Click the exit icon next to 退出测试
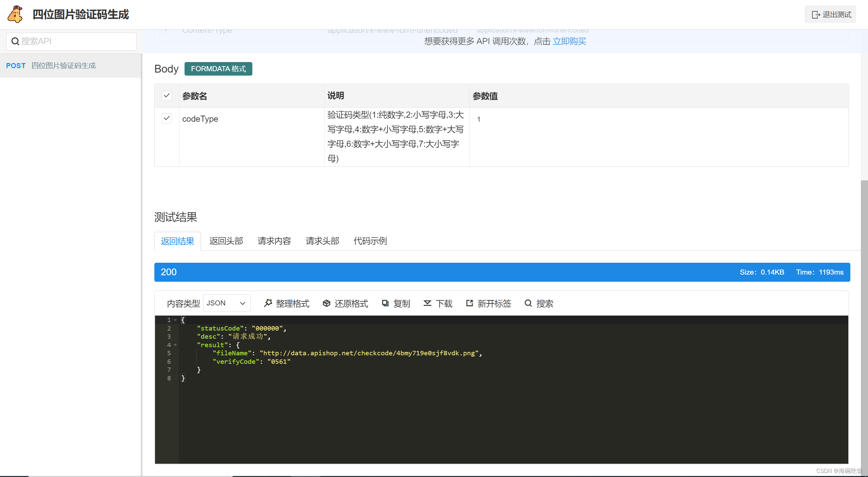Image resolution: width=868 pixels, height=477 pixels. pos(816,14)
